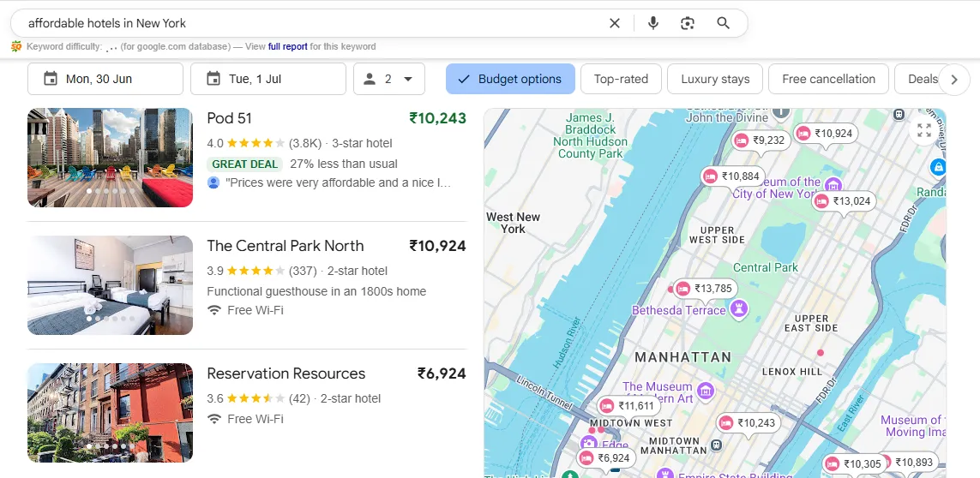Select the ₹9,232 map price pin
This screenshot has height=478, width=980.
[761, 140]
